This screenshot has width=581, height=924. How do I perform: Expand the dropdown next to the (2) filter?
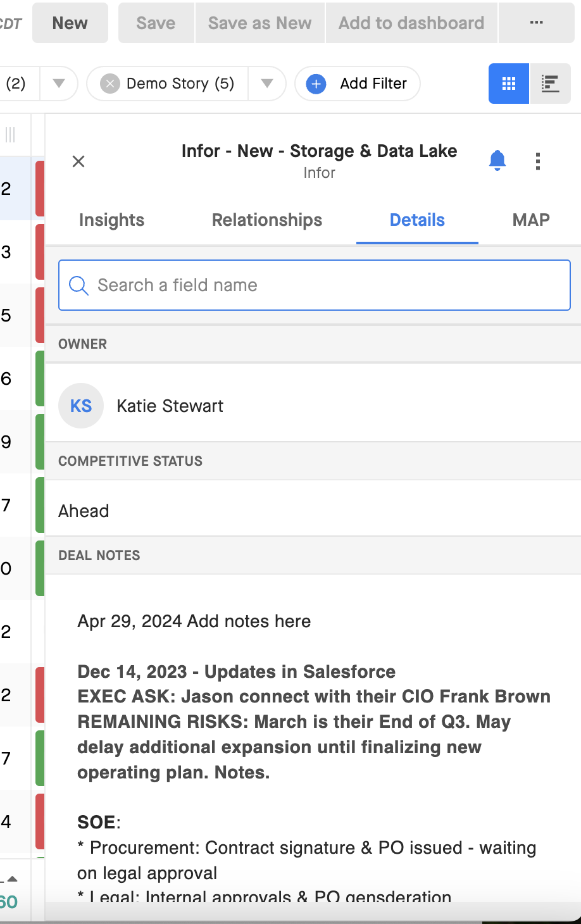[x=58, y=83]
